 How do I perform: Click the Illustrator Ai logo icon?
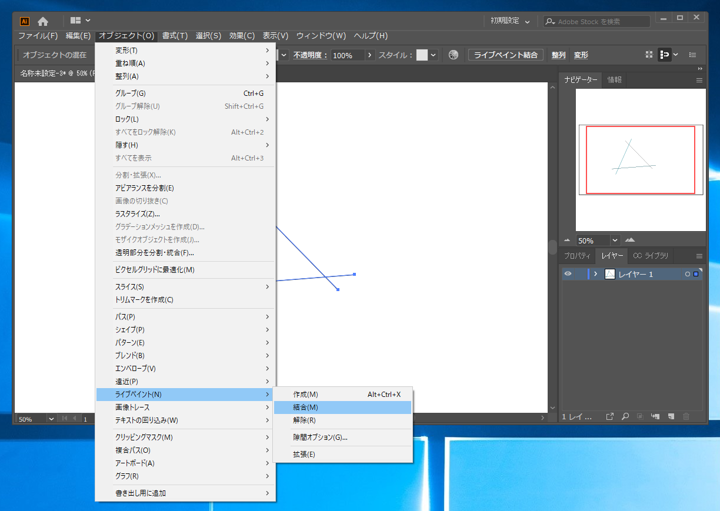tap(25, 21)
